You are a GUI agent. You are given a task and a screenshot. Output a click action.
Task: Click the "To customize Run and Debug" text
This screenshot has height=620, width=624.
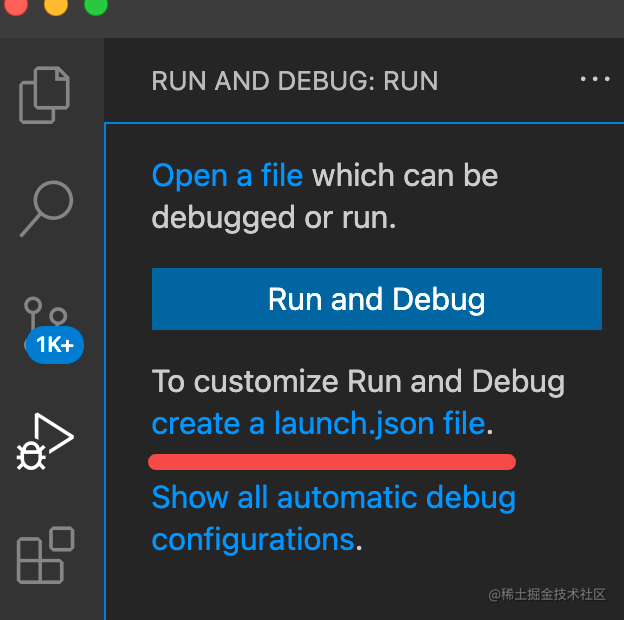click(358, 381)
